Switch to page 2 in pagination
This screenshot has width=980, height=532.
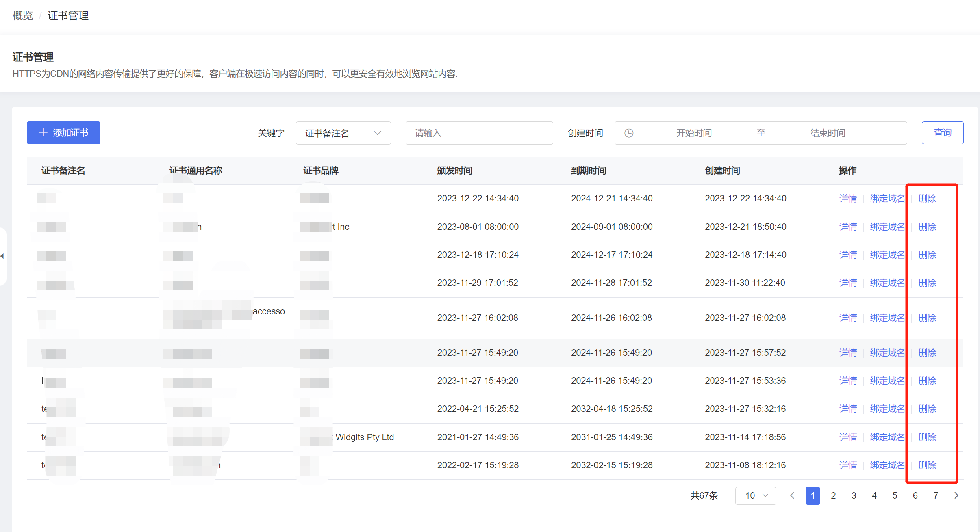coord(833,495)
